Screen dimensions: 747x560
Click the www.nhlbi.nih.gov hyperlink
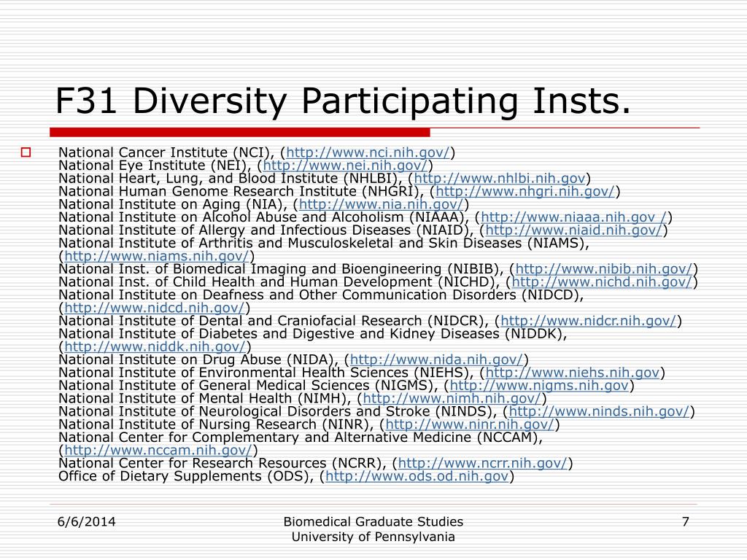(x=499, y=178)
